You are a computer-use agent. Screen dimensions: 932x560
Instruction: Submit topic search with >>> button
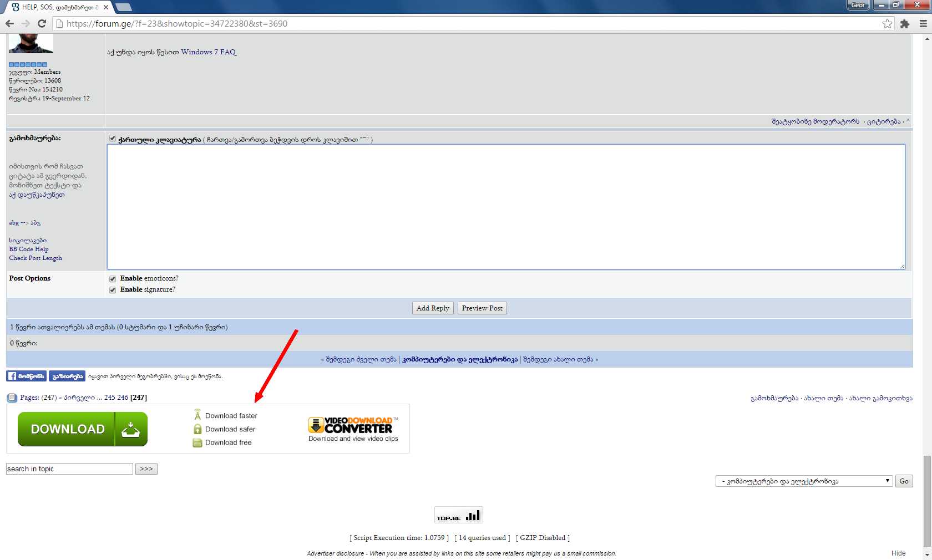coord(146,469)
